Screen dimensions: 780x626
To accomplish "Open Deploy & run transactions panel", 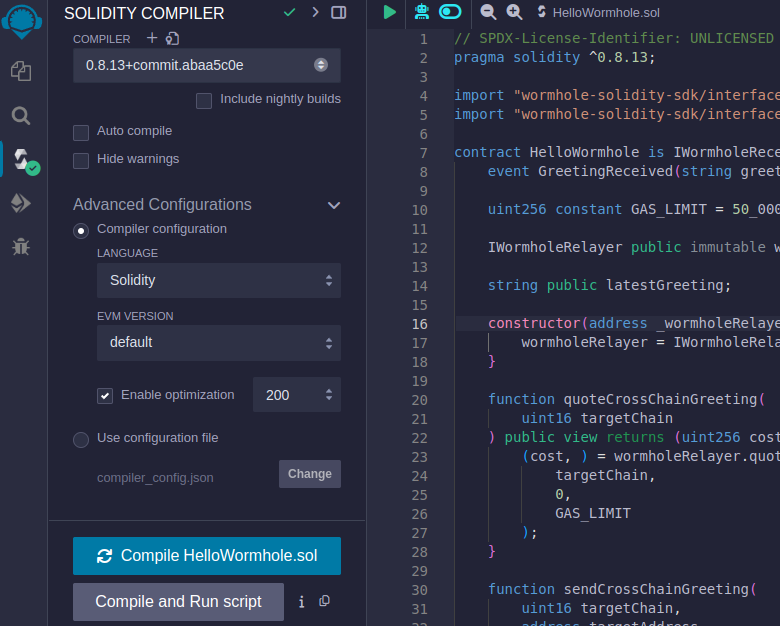I will 21,203.
